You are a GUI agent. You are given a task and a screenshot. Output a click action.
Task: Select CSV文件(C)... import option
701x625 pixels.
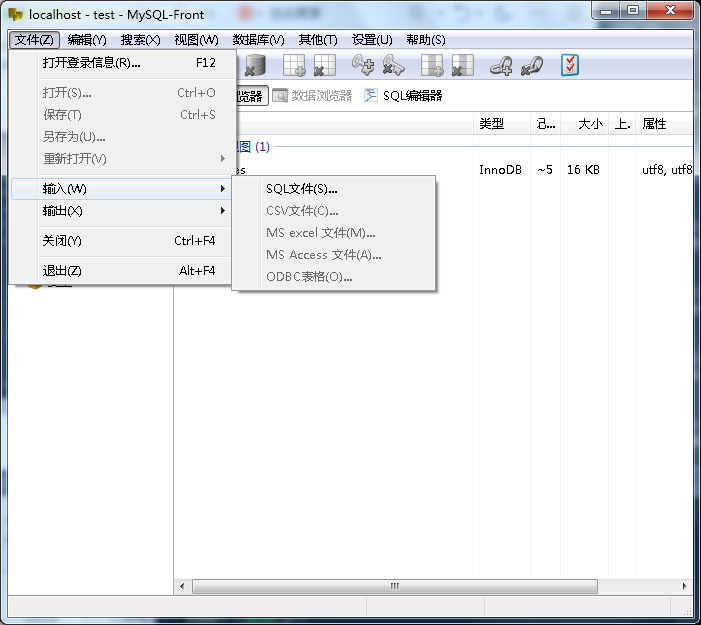pyautogui.click(x=334, y=211)
